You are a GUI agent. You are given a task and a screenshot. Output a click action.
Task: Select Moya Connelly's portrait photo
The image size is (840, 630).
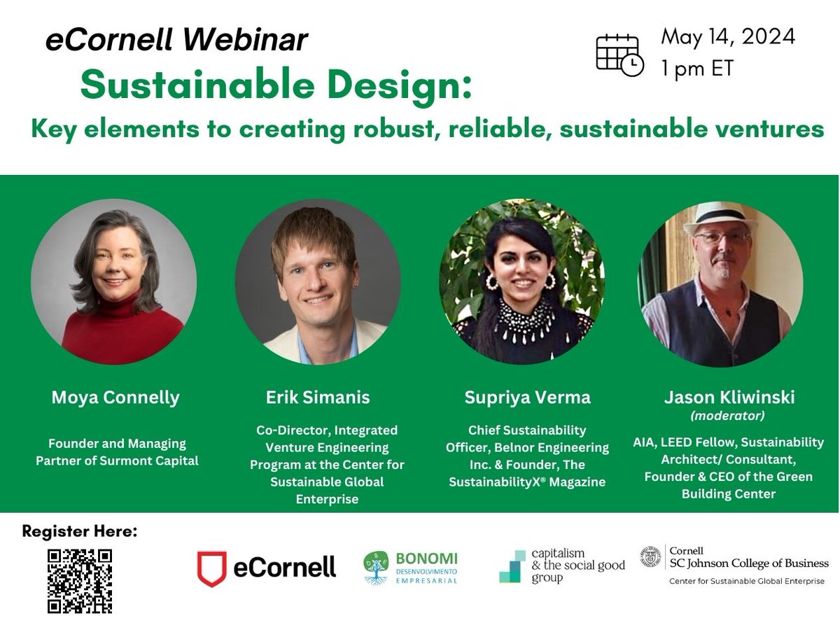click(x=113, y=281)
